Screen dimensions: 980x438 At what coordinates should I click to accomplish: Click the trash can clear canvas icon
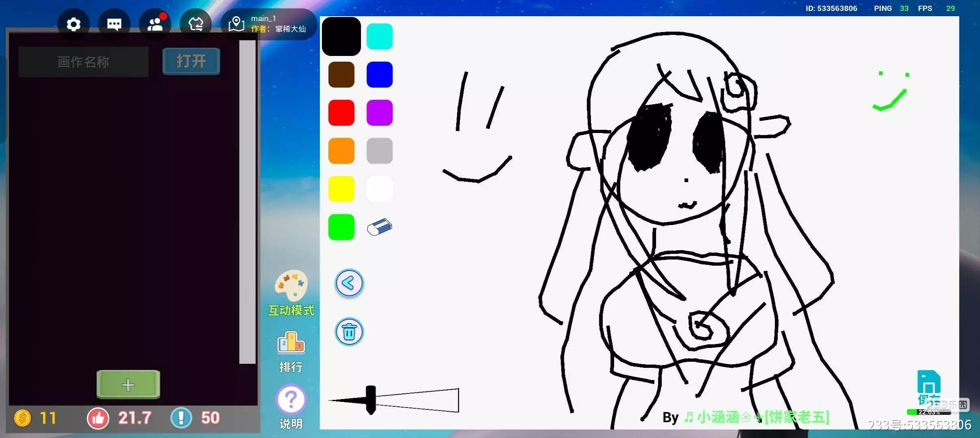(349, 332)
